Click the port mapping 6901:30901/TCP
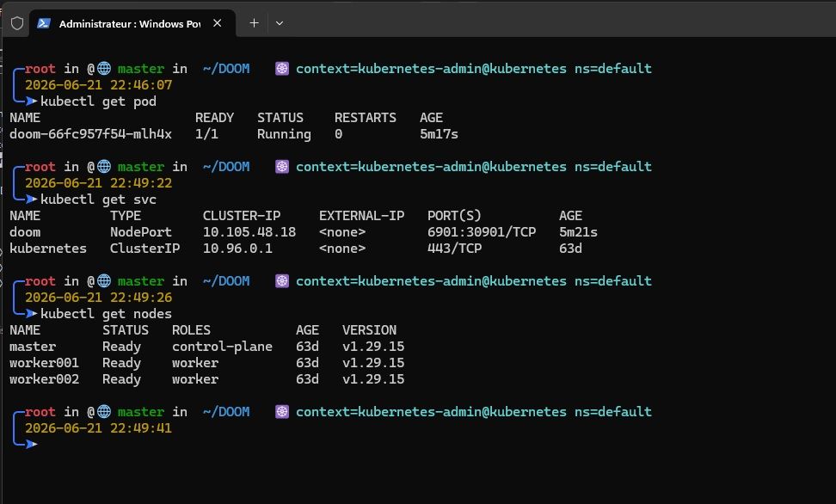This screenshot has height=504, width=836. pyautogui.click(x=482, y=232)
